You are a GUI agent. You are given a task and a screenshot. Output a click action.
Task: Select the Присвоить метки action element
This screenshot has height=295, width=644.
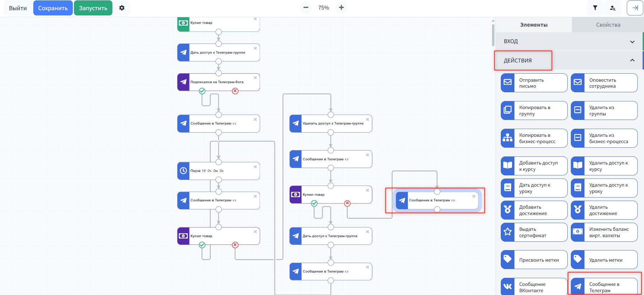point(534,260)
